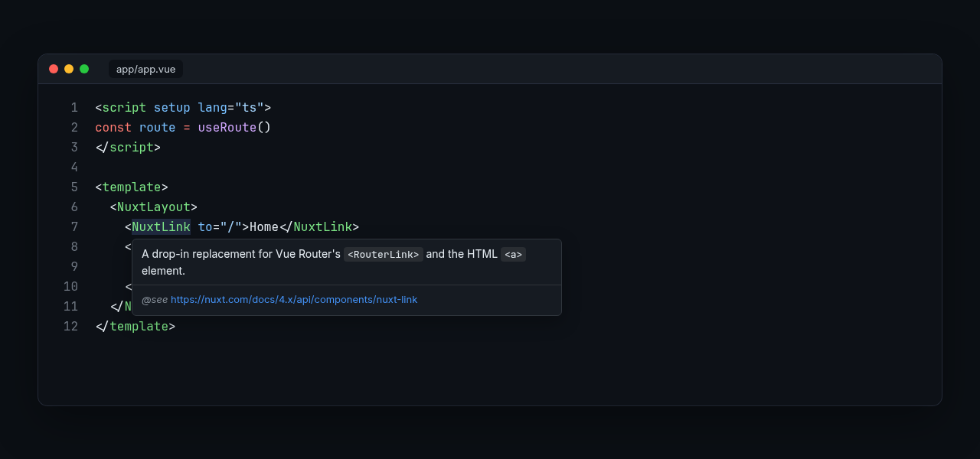Click the @see label in the tooltip

click(x=155, y=299)
